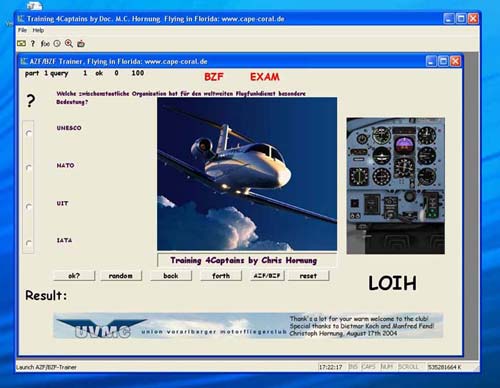Select the IATA answer radio button
Image resolution: width=500 pixels, height=388 pixels.
[29, 243]
